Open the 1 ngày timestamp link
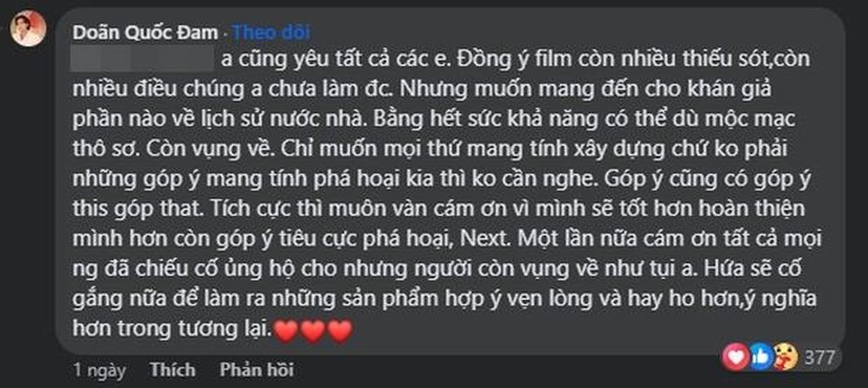The height and width of the screenshot is (388, 868). 100,370
